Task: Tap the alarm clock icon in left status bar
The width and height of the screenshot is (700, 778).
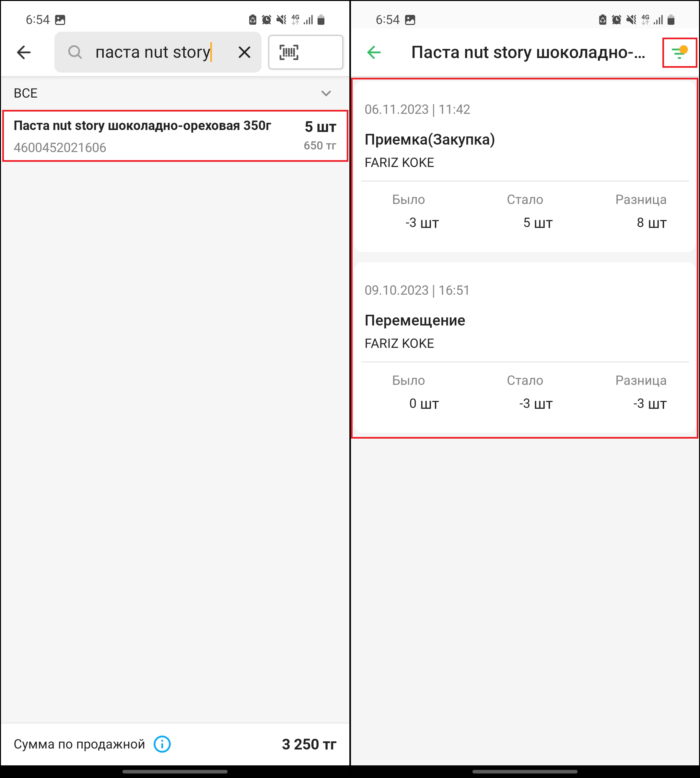Action: 266,20
